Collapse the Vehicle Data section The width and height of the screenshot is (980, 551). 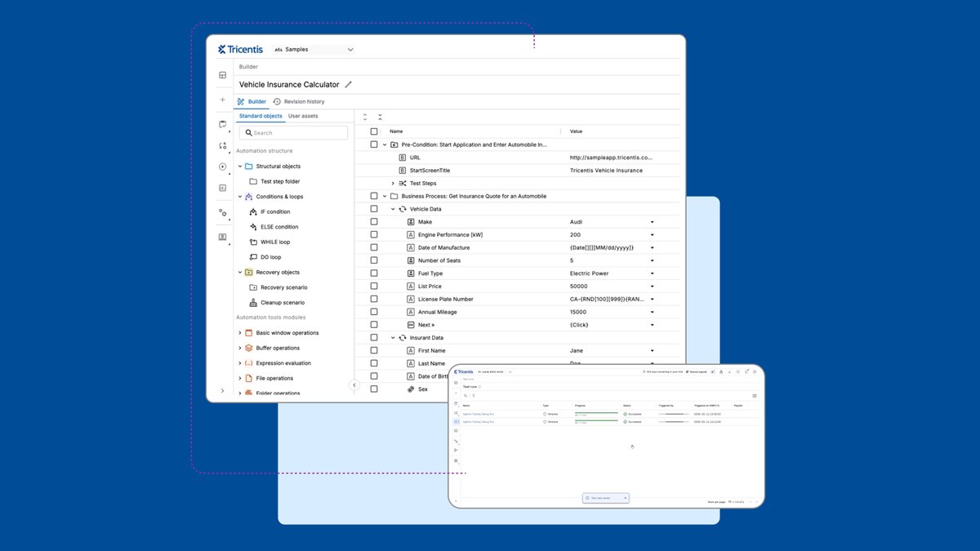(393, 209)
